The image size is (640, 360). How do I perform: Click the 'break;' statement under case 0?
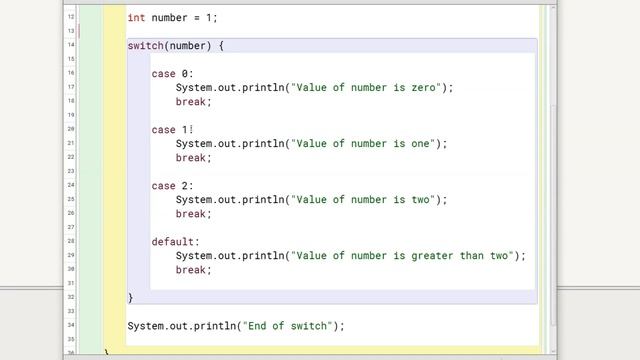coord(193,102)
